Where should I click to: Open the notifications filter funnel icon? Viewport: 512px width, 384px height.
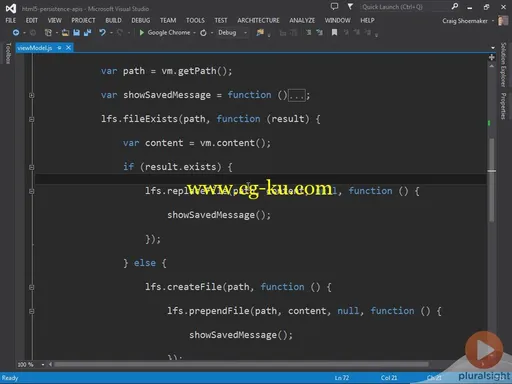coord(350,6)
